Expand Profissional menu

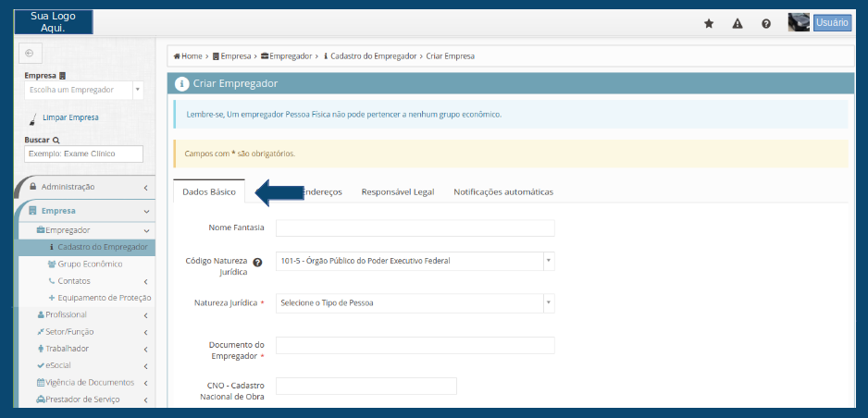click(x=87, y=314)
